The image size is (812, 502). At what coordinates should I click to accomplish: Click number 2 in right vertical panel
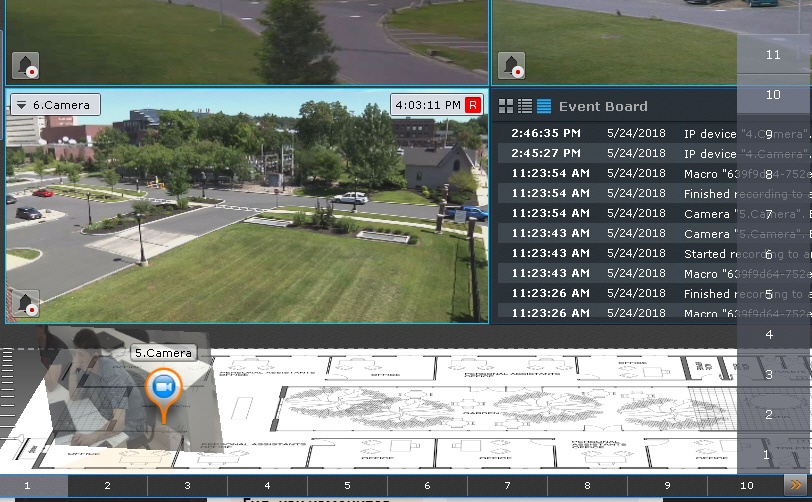768,415
